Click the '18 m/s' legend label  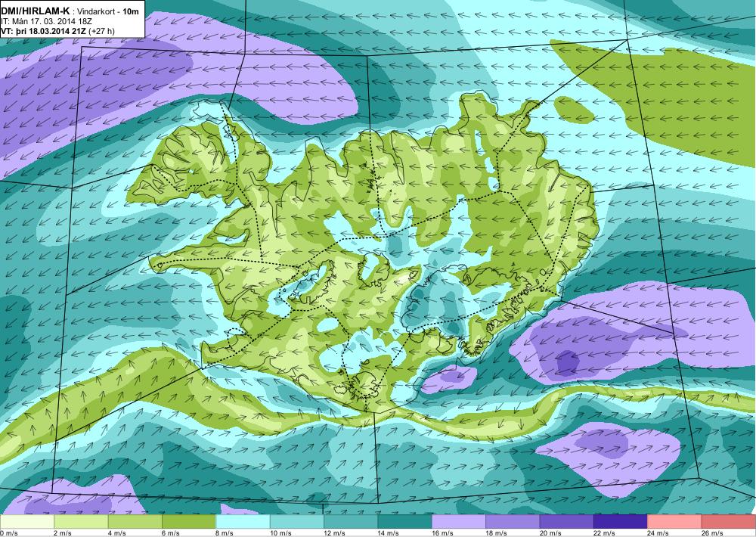(497, 532)
